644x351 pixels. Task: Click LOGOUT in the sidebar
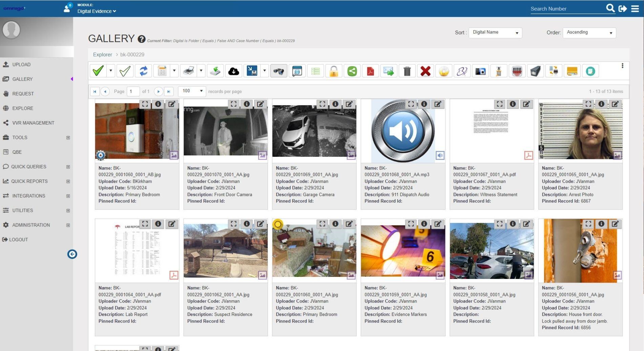19,239
